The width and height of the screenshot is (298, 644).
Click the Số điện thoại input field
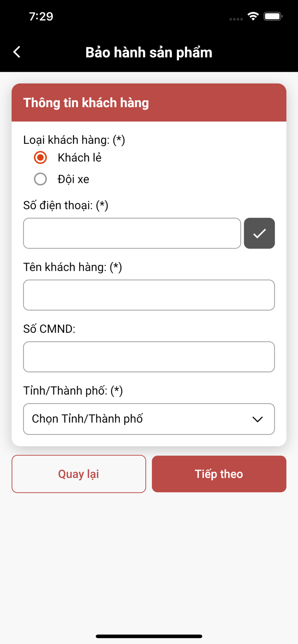(x=132, y=233)
